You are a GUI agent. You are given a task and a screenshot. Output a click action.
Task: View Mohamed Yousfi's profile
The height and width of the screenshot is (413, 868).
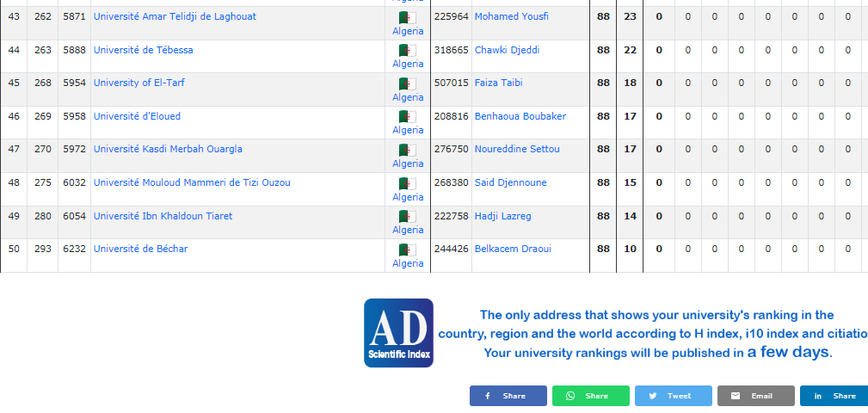click(x=511, y=16)
